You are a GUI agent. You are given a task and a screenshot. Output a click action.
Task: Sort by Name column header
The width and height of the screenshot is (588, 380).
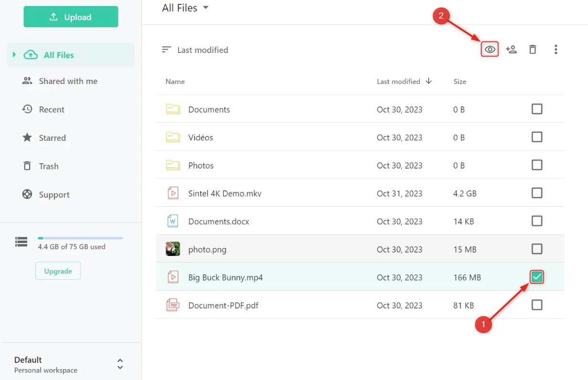click(175, 82)
